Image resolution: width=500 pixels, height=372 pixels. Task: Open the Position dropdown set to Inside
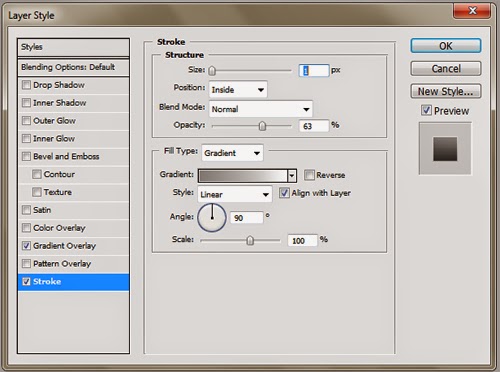[238, 89]
